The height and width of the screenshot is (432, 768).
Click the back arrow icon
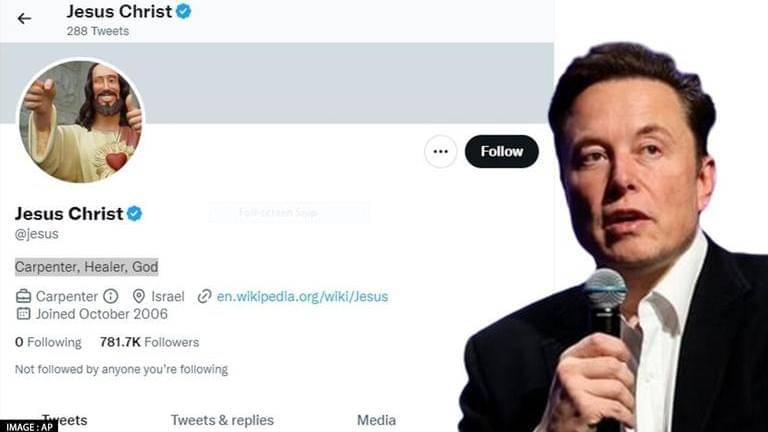[24, 18]
